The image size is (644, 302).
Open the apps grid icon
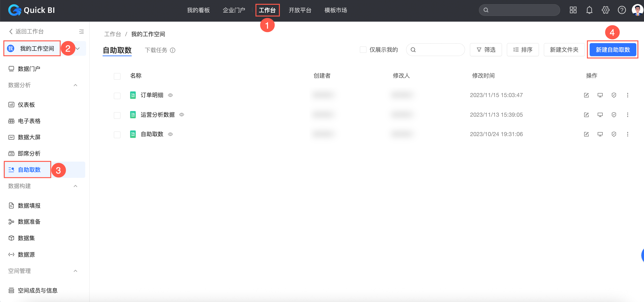(x=573, y=10)
